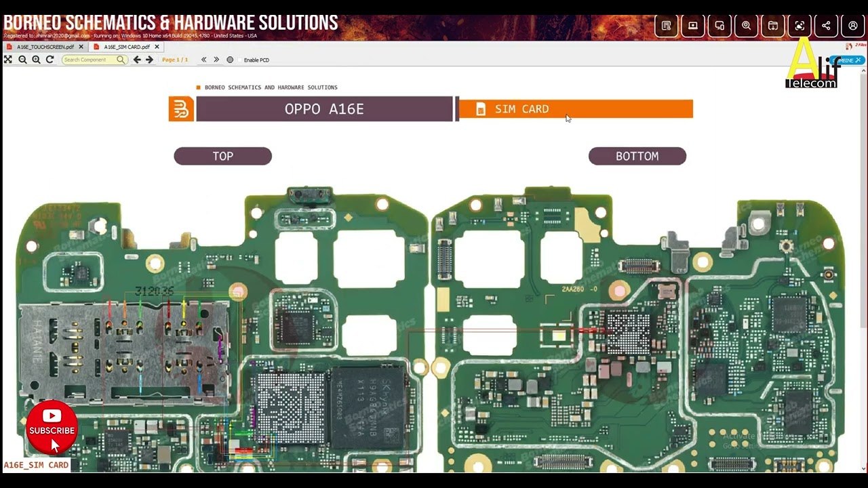868x488 pixels.
Task: Click the share icon in header
Action: point(826,26)
